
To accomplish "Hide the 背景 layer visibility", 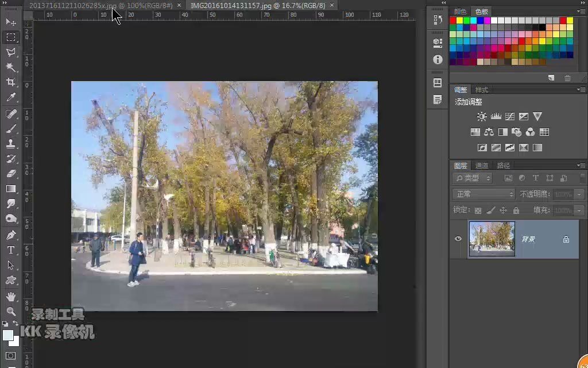I will (x=458, y=239).
